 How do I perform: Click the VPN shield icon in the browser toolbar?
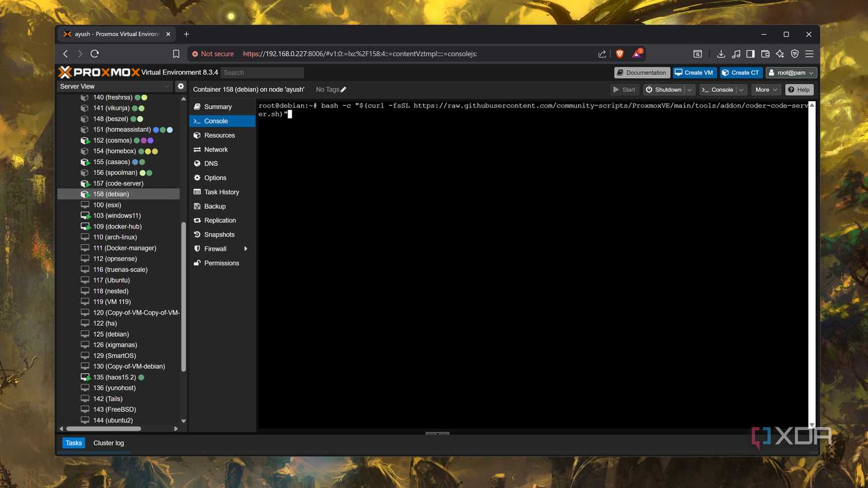tap(795, 54)
